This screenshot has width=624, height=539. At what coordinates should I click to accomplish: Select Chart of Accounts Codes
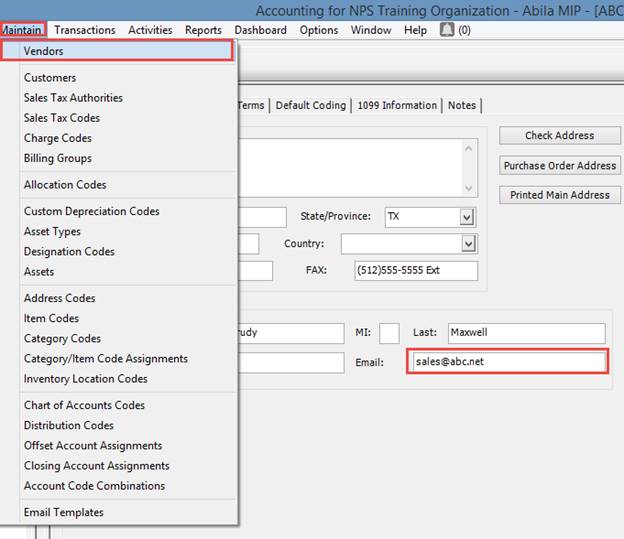coord(84,405)
